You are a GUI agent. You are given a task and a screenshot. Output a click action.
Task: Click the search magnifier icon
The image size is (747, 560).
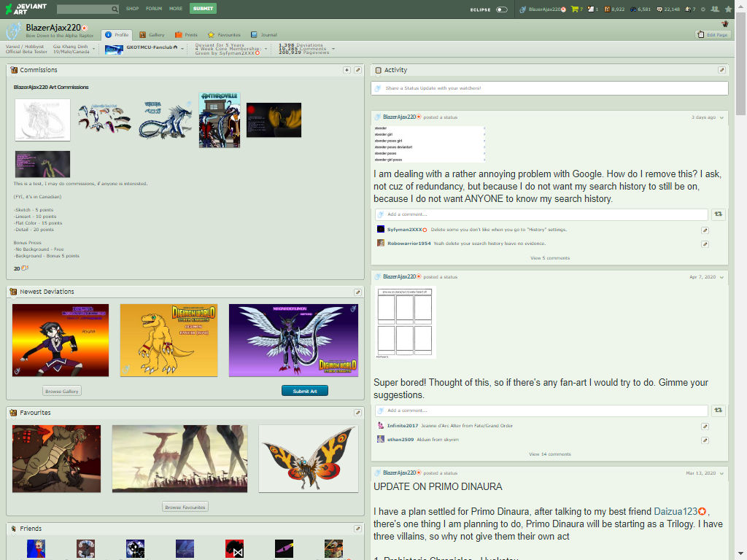[x=115, y=9]
